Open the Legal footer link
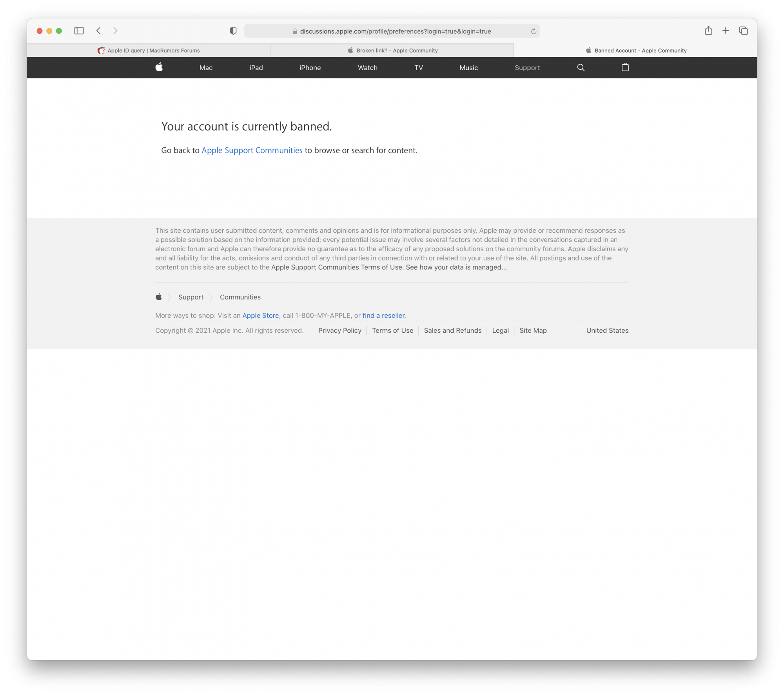This screenshot has width=784, height=696. (501, 330)
